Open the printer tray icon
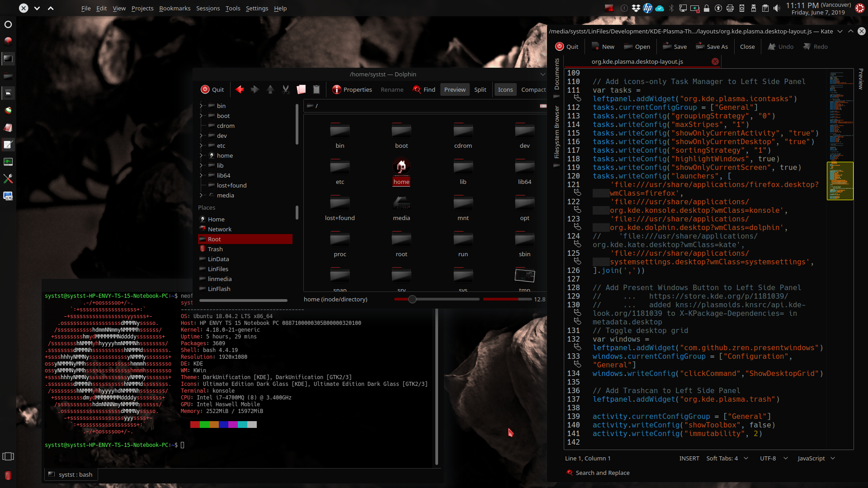 click(x=730, y=8)
